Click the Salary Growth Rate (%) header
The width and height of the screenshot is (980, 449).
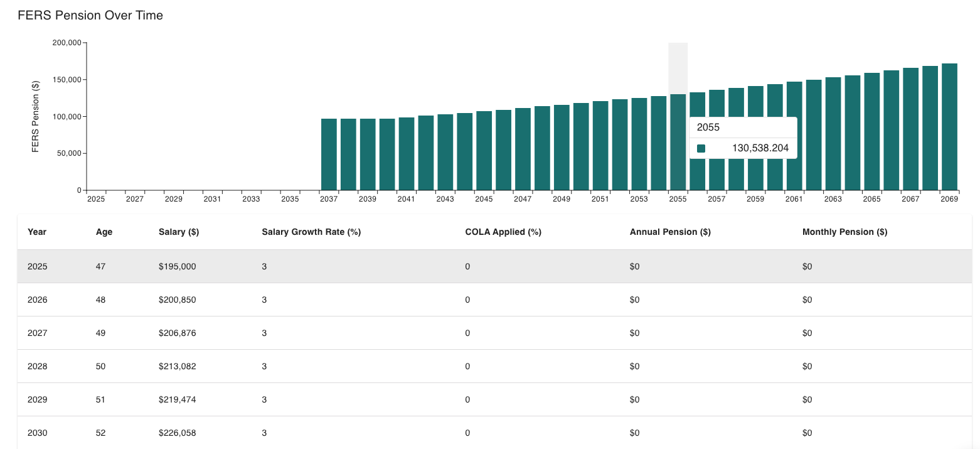(x=311, y=232)
